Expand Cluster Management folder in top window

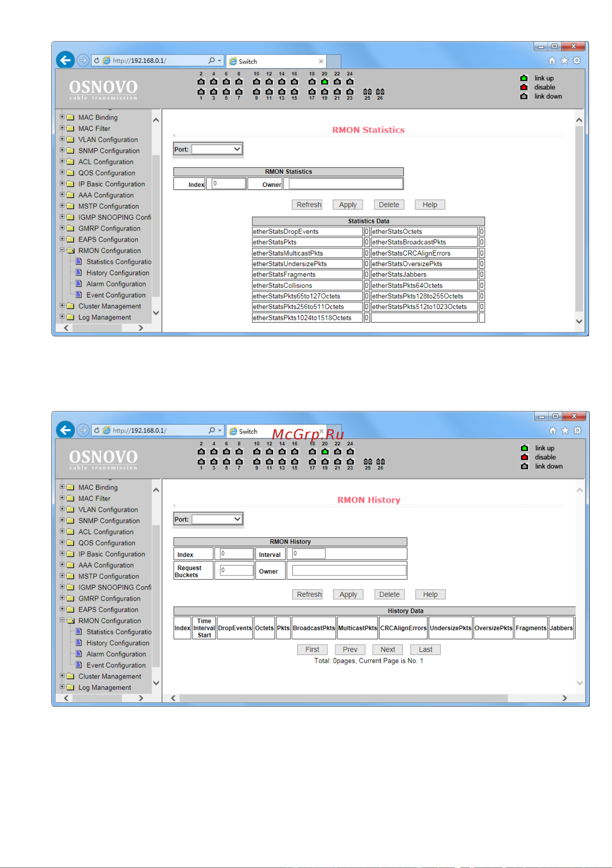62,305
